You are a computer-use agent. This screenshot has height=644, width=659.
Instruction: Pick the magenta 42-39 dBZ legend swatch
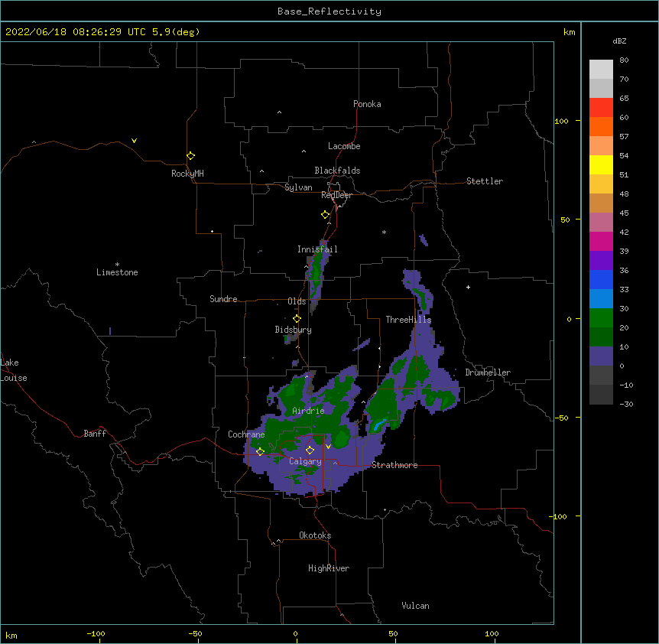601,241
